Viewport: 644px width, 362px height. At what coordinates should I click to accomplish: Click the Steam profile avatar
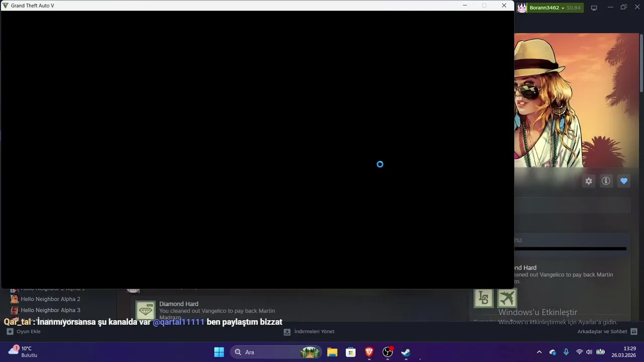coord(522,8)
